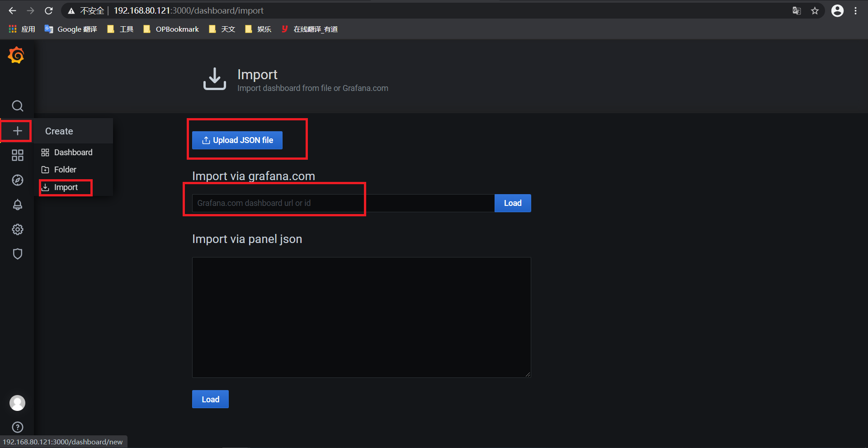Click the user avatar in sidebar
Screen dimensions: 868x448
(x=17, y=403)
